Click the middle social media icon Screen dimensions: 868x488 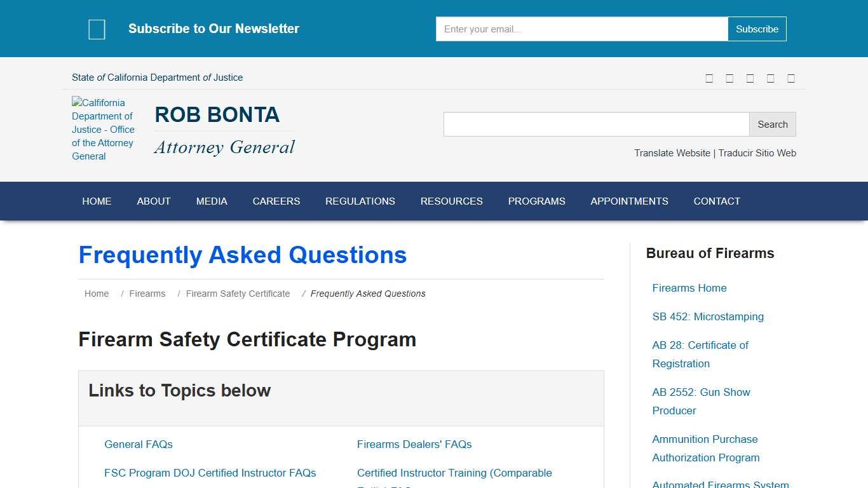coord(750,78)
